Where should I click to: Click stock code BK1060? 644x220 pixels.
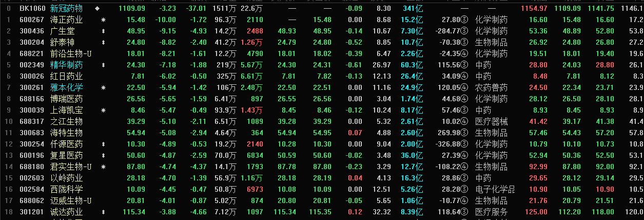32,9
